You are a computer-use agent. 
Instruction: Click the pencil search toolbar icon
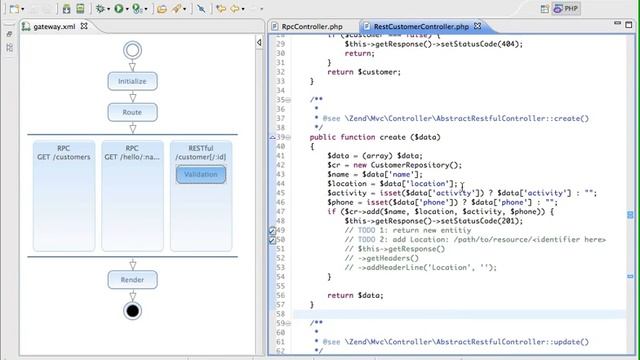(177, 9)
